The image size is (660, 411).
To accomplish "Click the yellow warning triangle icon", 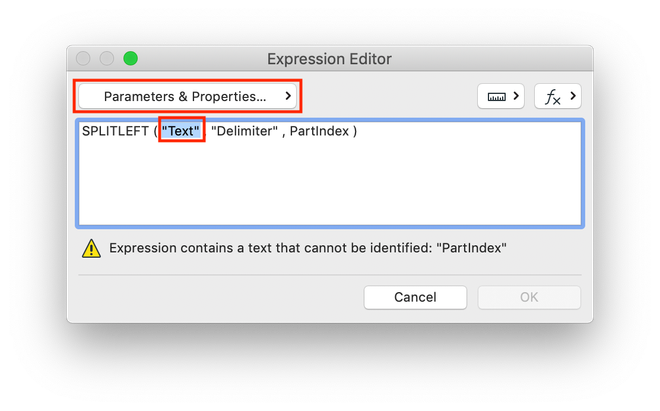I will pos(91,249).
